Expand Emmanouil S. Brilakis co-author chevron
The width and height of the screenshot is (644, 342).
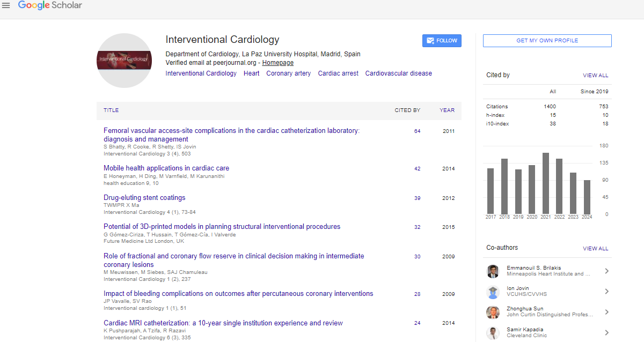click(606, 271)
